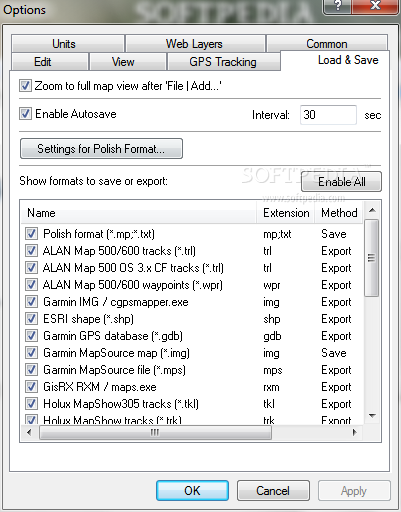401x512 pixels.
Task: Toggle zoom to full map view checkbox
Action: point(25,86)
